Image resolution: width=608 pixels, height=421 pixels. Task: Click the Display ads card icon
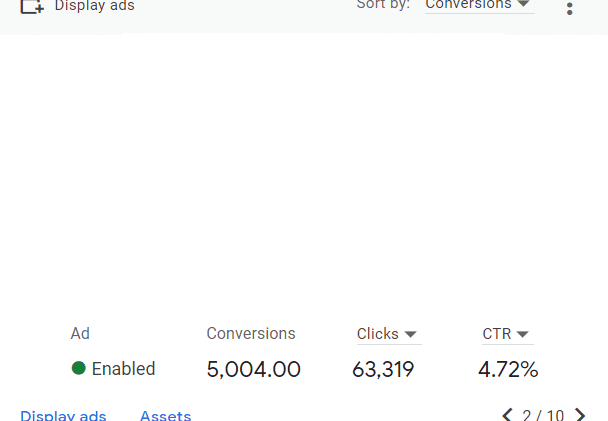(x=32, y=7)
